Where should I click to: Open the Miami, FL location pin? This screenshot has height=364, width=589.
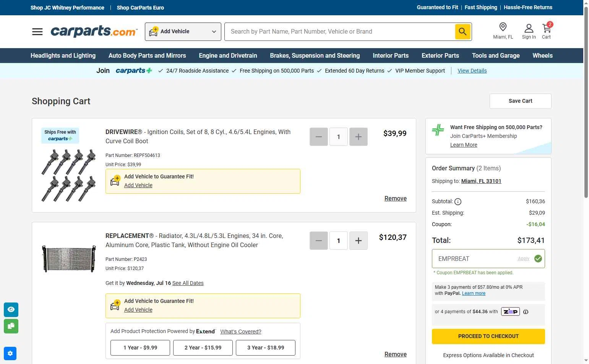(503, 31)
